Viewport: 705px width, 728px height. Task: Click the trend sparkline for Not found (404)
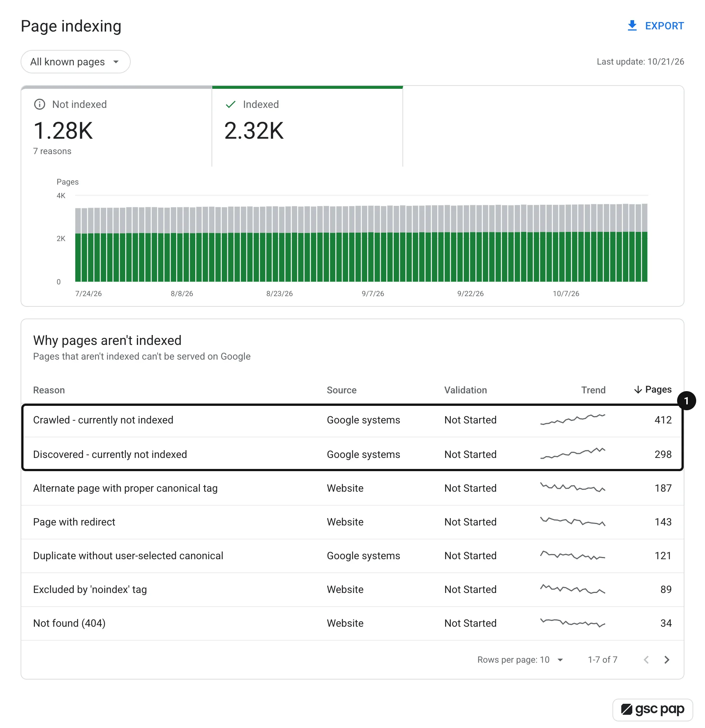pyautogui.click(x=572, y=623)
